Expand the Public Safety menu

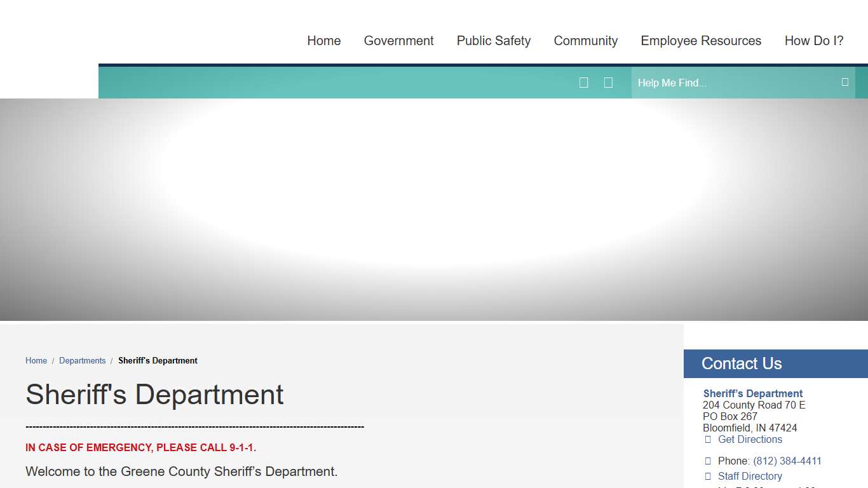click(x=493, y=41)
